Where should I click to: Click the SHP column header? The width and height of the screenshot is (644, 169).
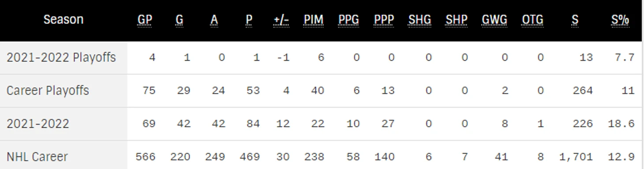456,20
